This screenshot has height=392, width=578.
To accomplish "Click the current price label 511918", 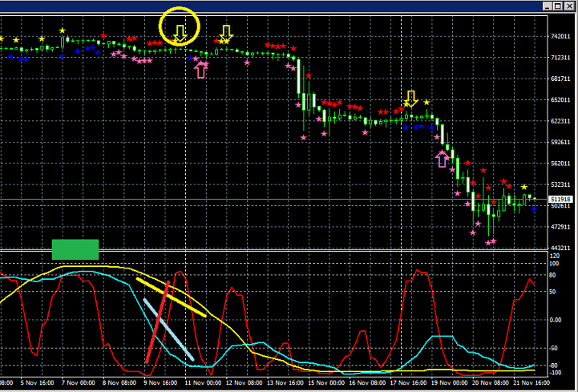I will 560,200.
